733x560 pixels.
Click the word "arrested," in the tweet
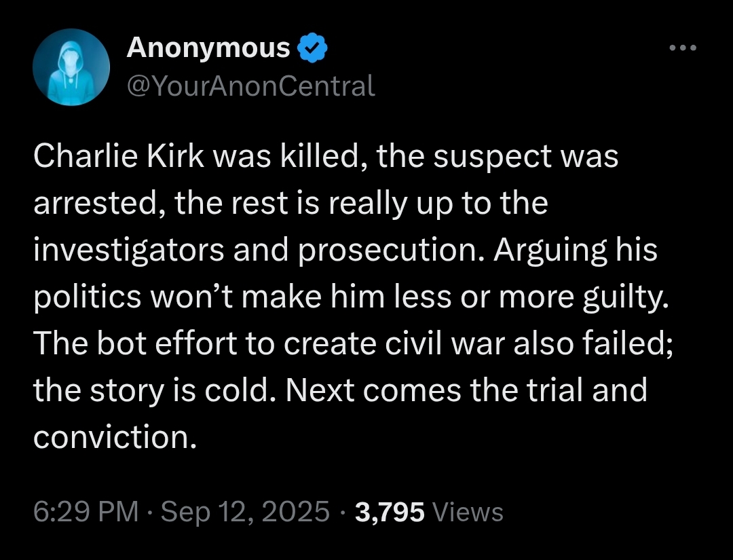[x=97, y=204]
